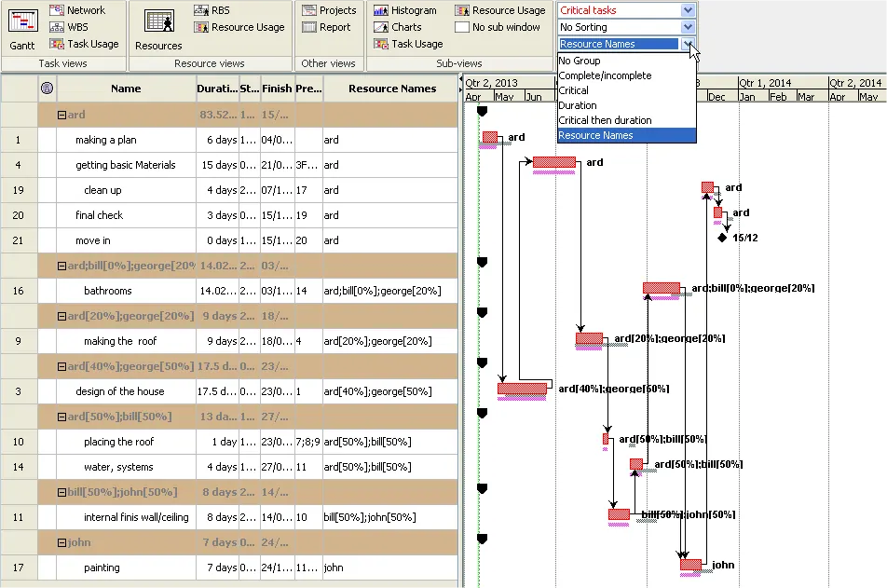Open the Critical tasks filter dropdown
Image resolution: width=887 pixels, height=588 pixels.
[688, 10]
